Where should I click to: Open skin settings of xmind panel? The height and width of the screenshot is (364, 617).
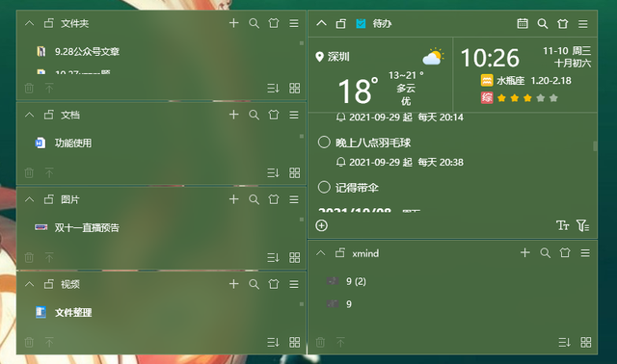click(565, 252)
